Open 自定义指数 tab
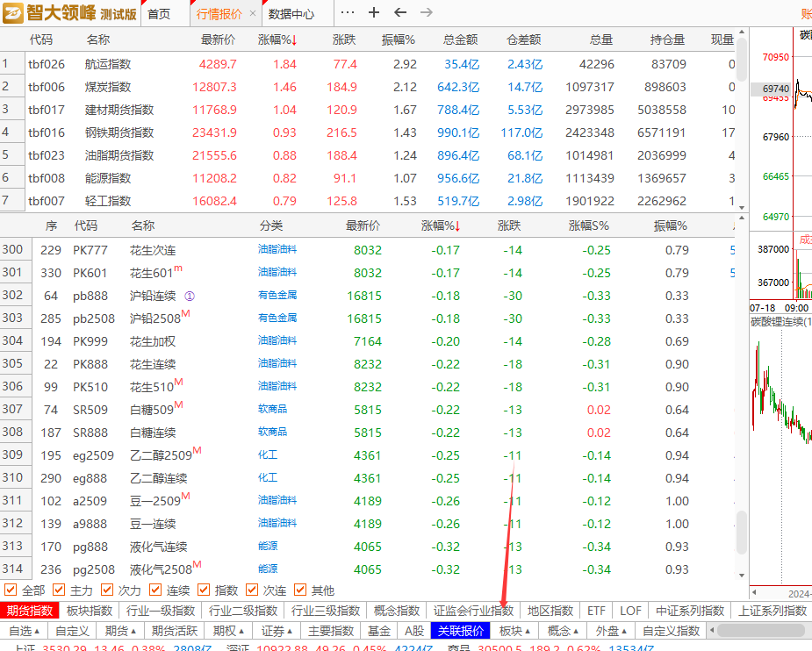Screen dimensions: 812x651 coord(671,632)
